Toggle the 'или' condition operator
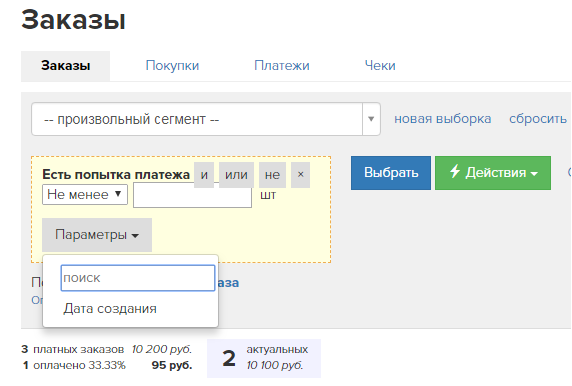The width and height of the screenshot is (572, 386). (x=236, y=175)
